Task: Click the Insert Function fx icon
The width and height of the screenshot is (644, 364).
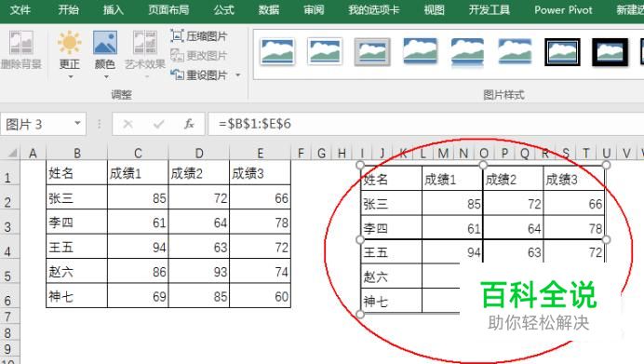Action: point(189,124)
